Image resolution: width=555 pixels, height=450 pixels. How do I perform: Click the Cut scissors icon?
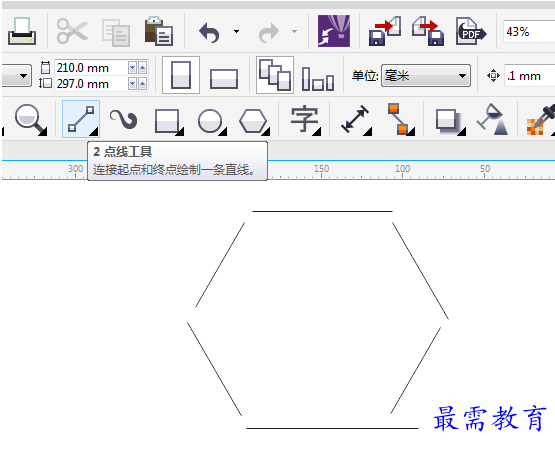pos(72,32)
